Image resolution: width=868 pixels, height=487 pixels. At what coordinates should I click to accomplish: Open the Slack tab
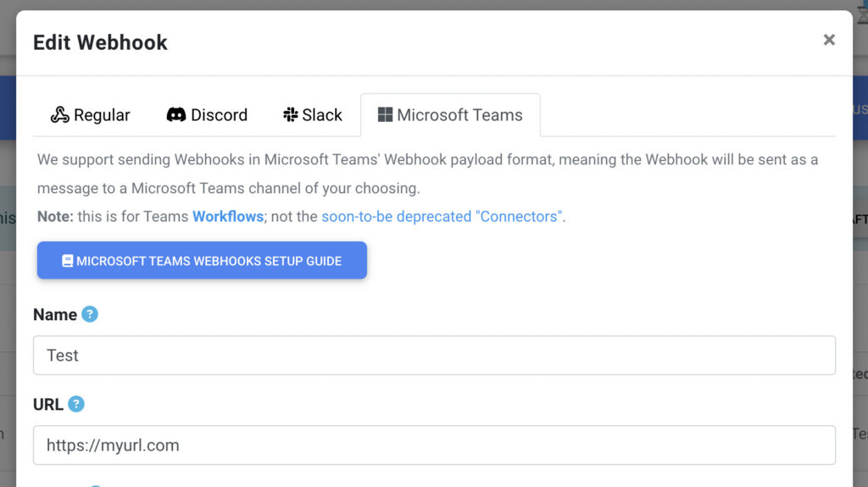[x=313, y=115]
